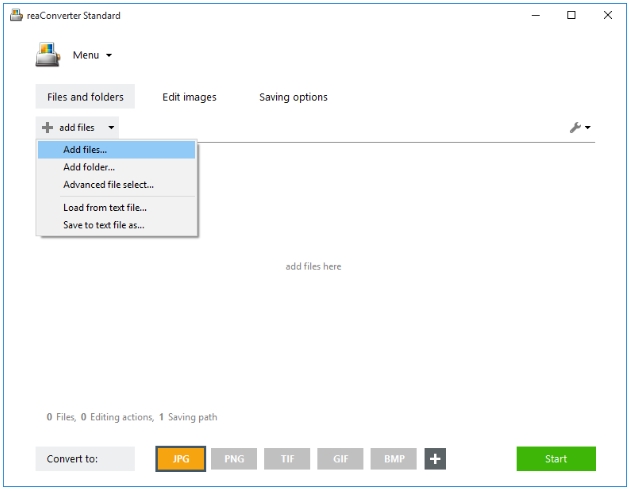The height and width of the screenshot is (491, 630).
Task: Open the Menu dropdown
Action: 92,55
